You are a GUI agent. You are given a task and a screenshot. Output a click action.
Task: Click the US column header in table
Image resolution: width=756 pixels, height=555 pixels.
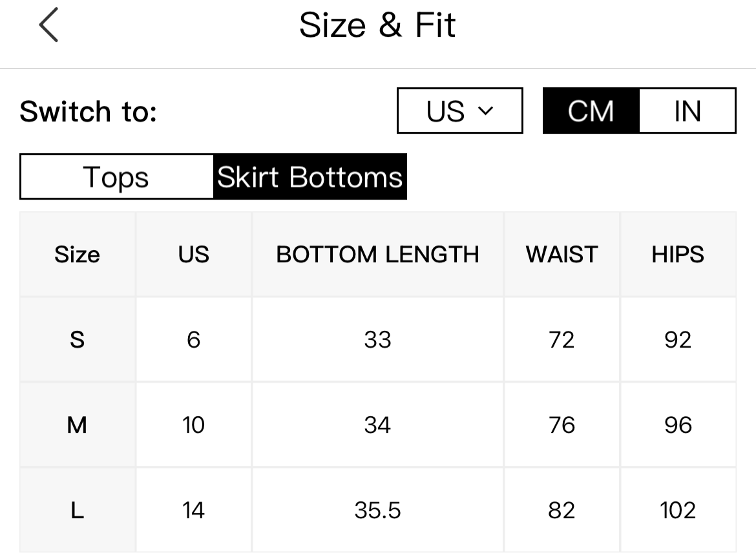point(193,254)
